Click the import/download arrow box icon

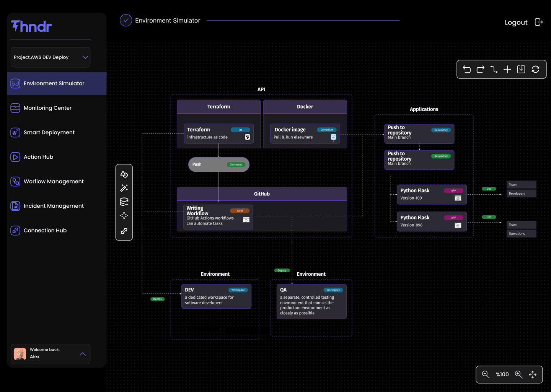pyautogui.click(x=521, y=69)
